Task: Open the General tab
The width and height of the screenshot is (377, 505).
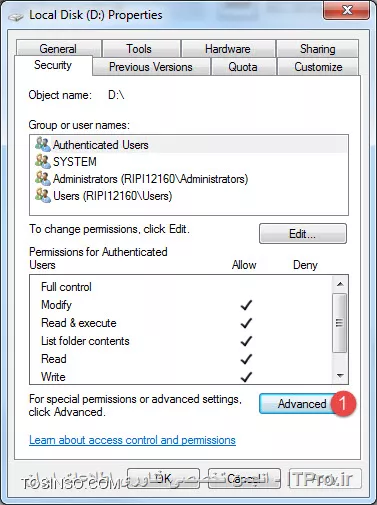Action: point(59,49)
